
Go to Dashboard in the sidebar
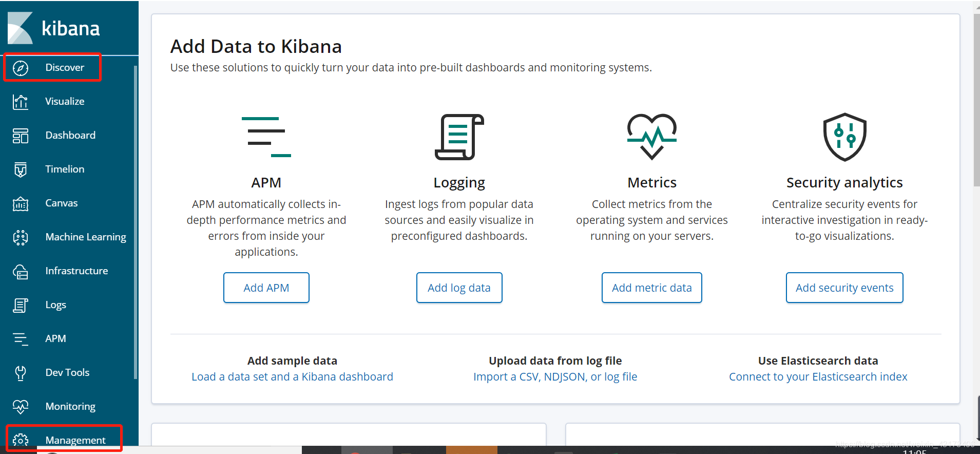70,135
